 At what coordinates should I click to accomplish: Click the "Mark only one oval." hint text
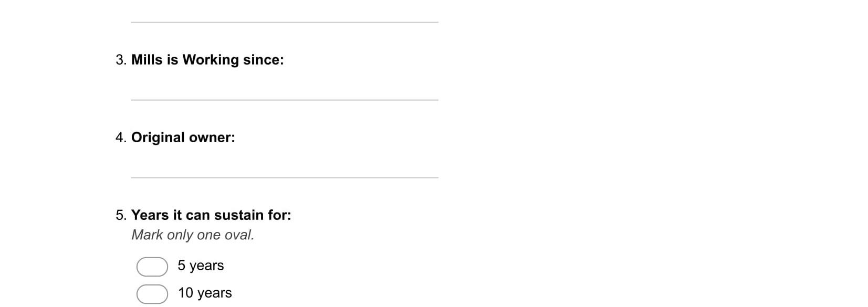point(193,235)
